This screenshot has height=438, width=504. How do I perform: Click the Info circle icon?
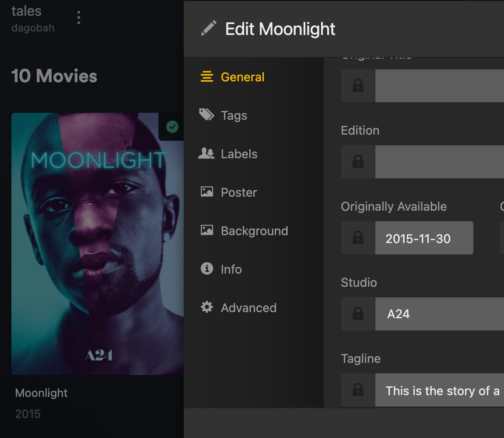[x=206, y=268]
